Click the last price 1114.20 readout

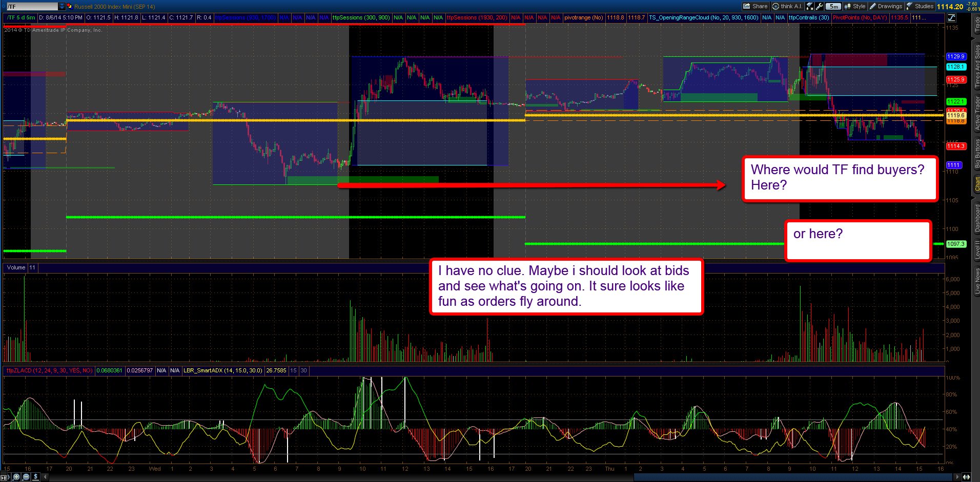(950, 6)
